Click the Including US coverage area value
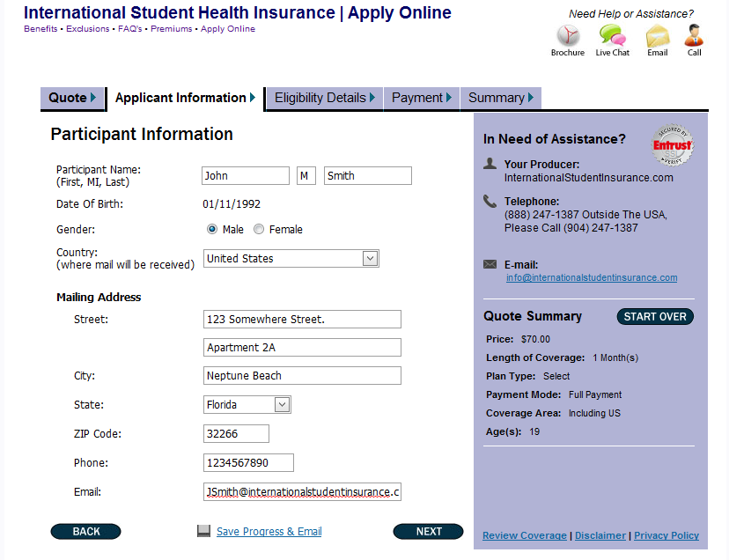729x560 pixels. pos(594,413)
